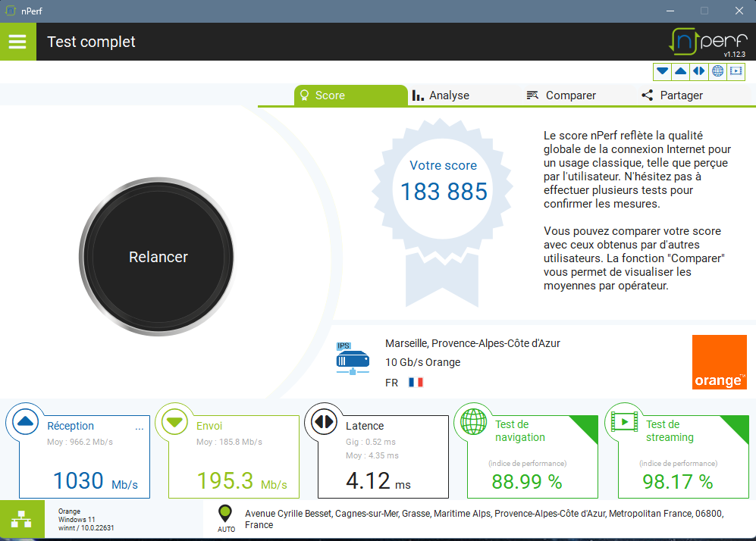The height and width of the screenshot is (541, 756).
Task: Expand Réception details via the three dots
Action: [139, 428]
